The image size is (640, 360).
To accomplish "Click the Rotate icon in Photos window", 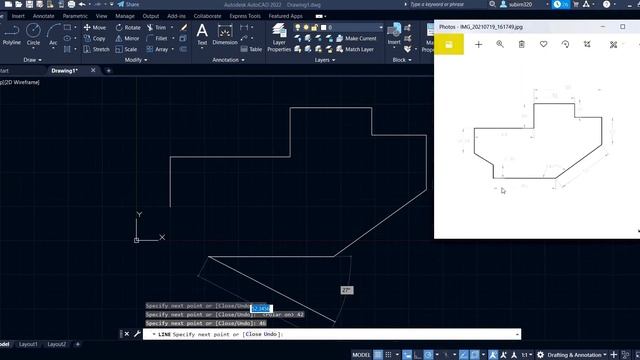I will (x=565, y=44).
